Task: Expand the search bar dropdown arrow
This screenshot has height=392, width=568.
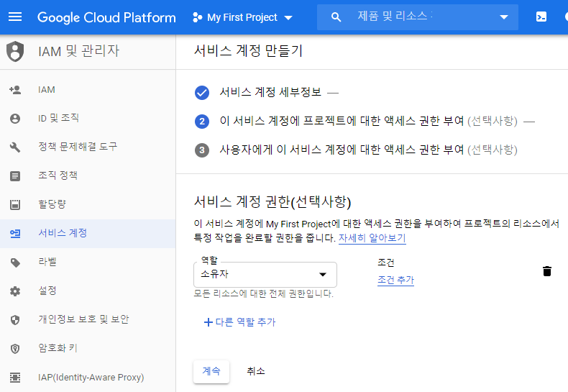Action: pos(504,17)
